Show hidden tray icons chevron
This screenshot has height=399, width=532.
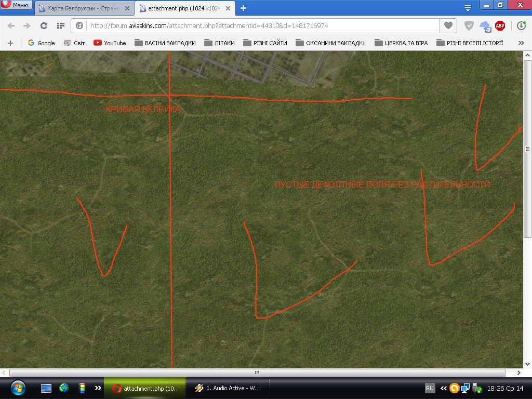444,388
